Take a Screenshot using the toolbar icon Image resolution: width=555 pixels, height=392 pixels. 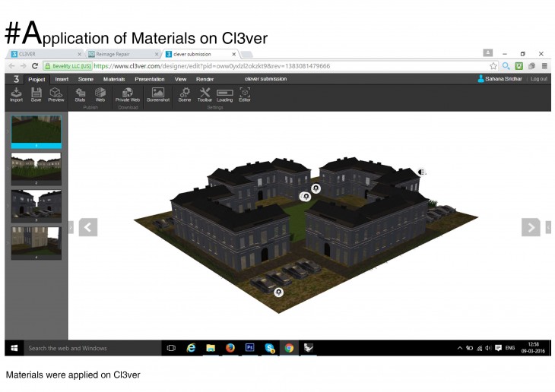click(x=158, y=93)
